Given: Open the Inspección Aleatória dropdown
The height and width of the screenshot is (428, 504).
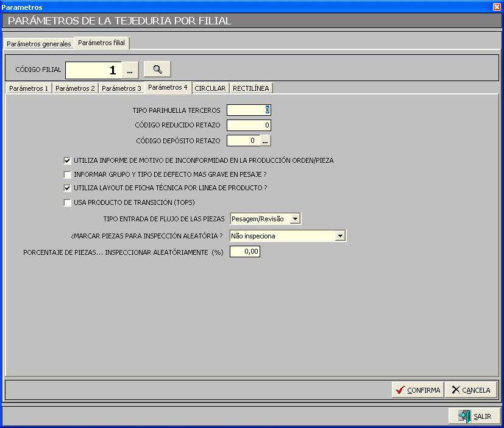Looking at the screenshot, I should click(341, 236).
